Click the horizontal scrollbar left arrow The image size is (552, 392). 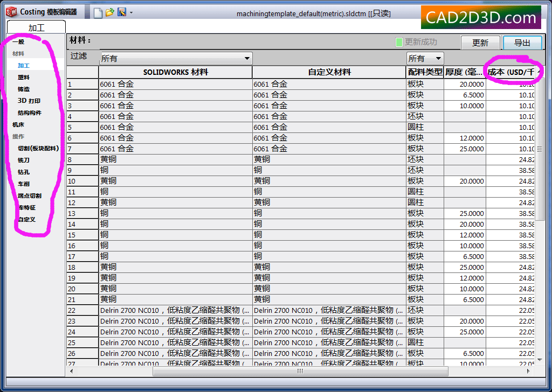(x=72, y=371)
